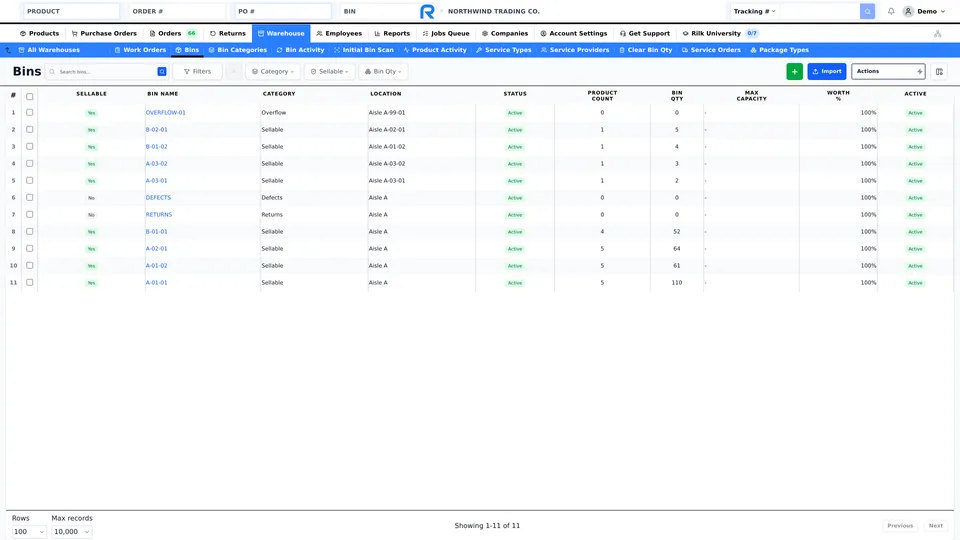Open the notifications bell
The image size is (960, 540).
891,11
